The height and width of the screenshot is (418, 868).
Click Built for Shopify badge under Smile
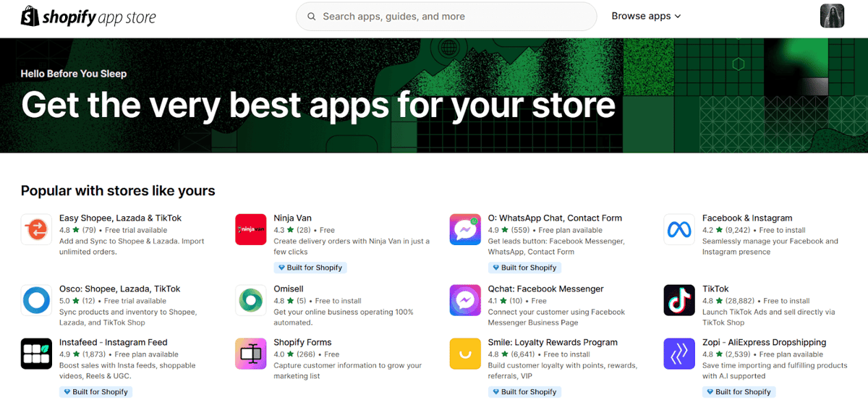point(524,392)
